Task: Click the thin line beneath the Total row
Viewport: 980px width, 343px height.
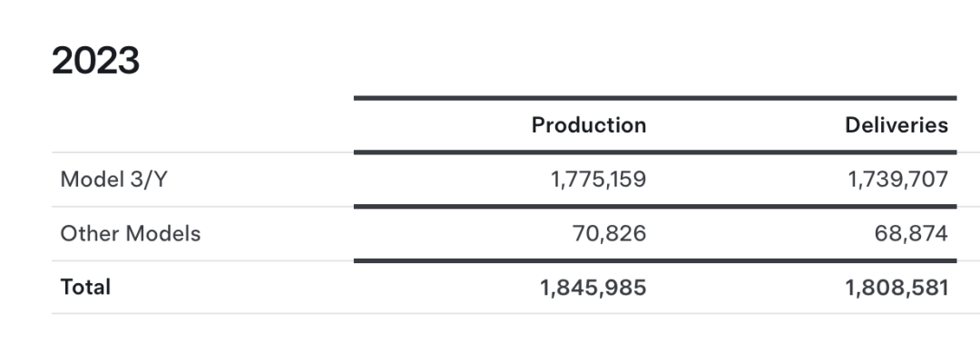Action: click(x=515, y=314)
